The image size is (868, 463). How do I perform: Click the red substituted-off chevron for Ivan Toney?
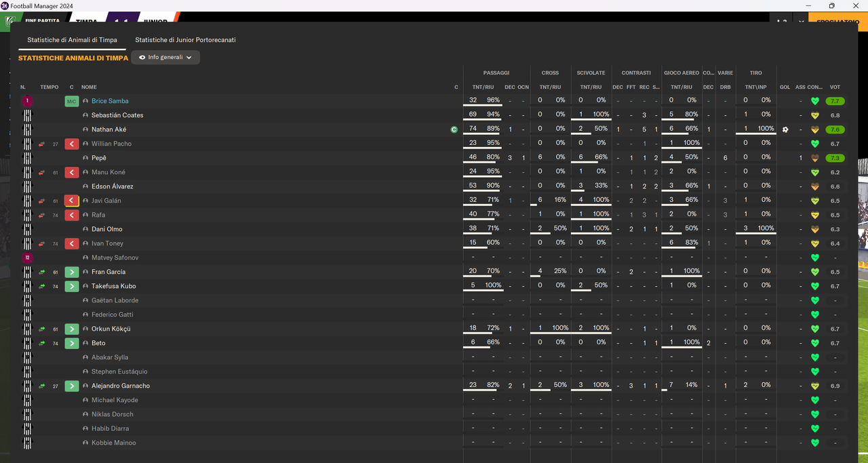pyautogui.click(x=72, y=243)
